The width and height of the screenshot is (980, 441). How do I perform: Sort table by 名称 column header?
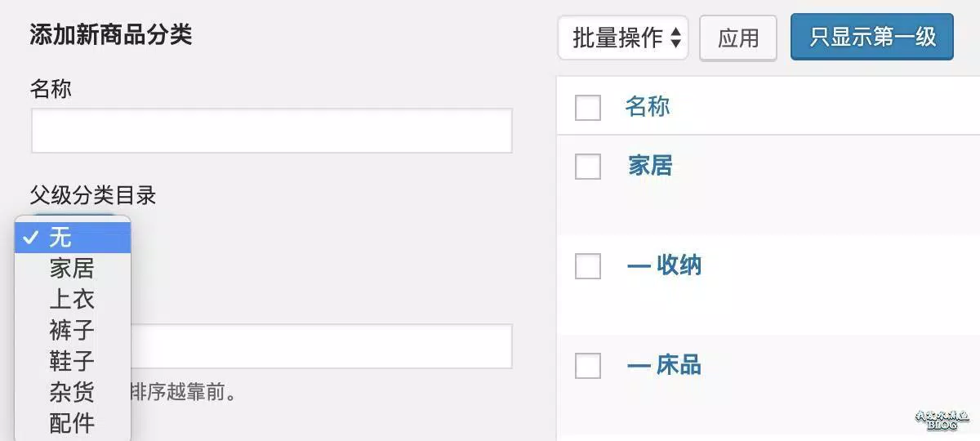pyautogui.click(x=648, y=107)
